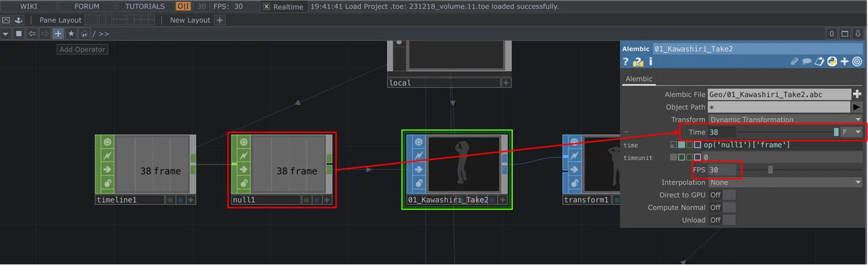Toggle Direct to GPU off switch
The width and height of the screenshot is (868, 265).
click(x=729, y=195)
